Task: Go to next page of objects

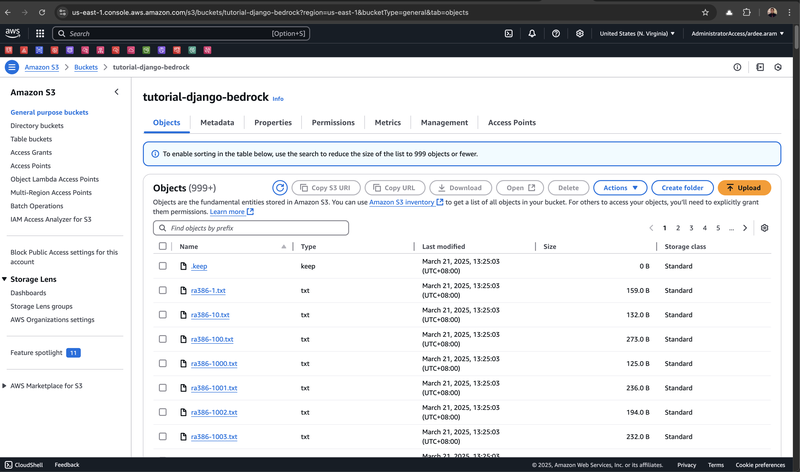Action: pyautogui.click(x=745, y=228)
